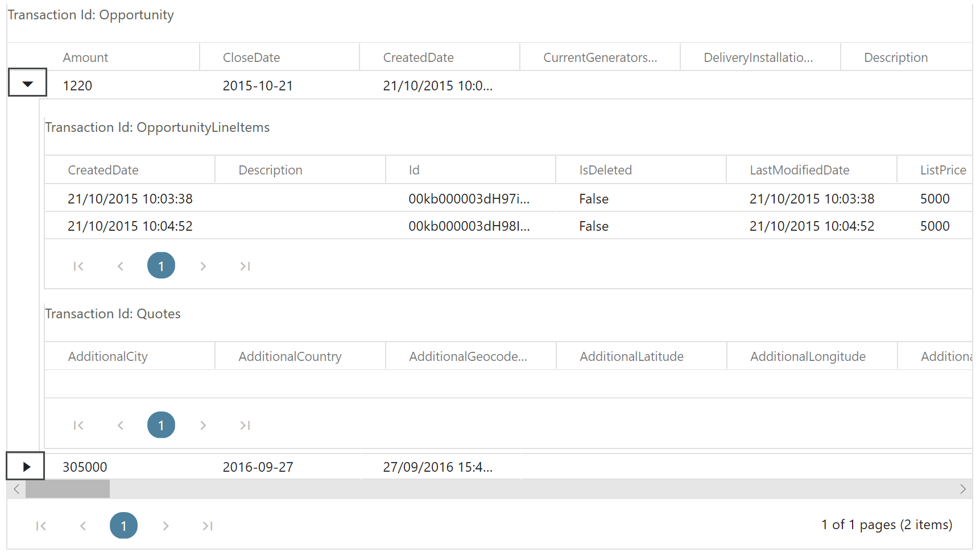The width and height of the screenshot is (980, 553).
Task: Click the scrollbar right arrow
Action: coord(962,489)
